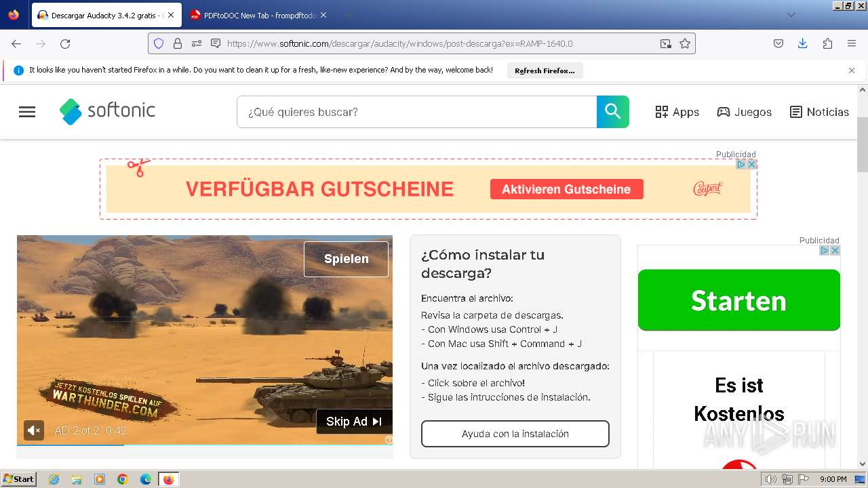Click the page vertical scrollbar thumb
The height and width of the screenshot is (488, 868).
pyautogui.click(x=863, y=145)
